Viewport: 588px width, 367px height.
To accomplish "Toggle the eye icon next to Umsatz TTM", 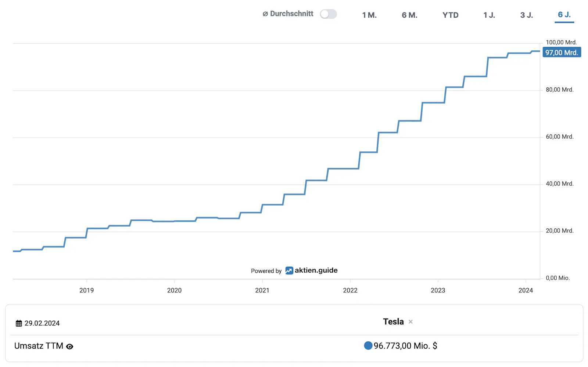I will tap(69, 346).
